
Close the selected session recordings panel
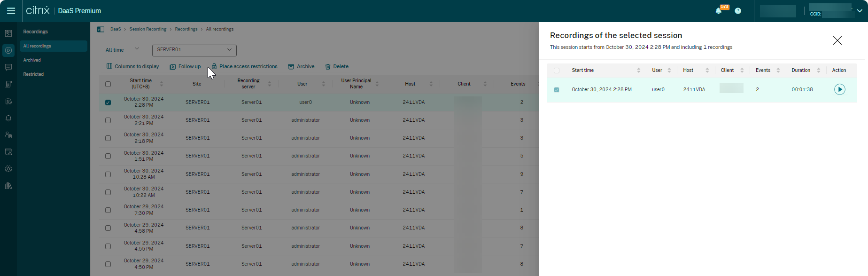pos(837,41)
